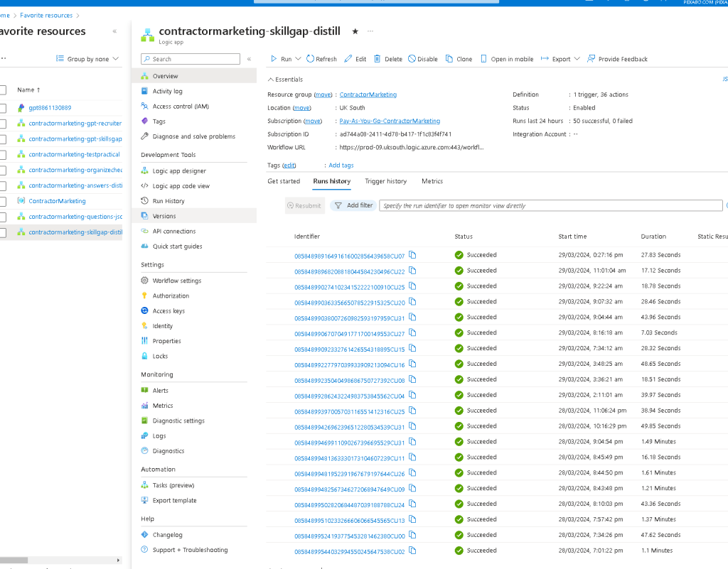The image size is (728, 569).
Task: Click Add tags link
Action: (341, 166)
